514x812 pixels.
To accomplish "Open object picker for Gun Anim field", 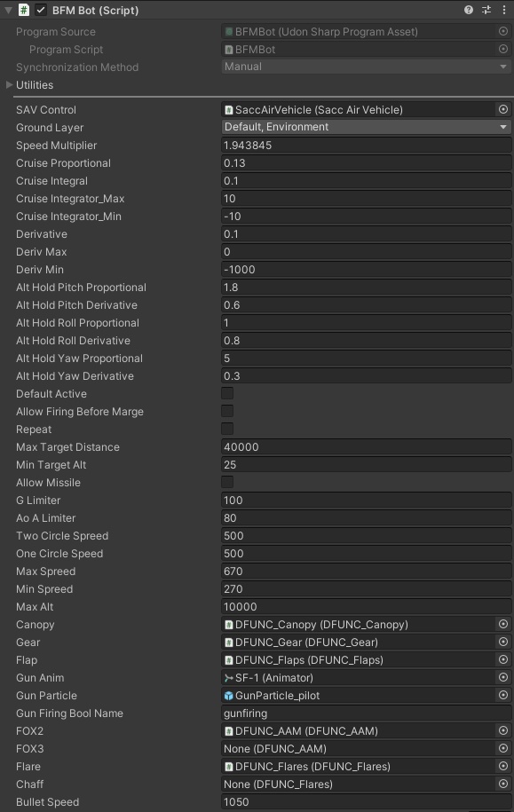I will click(x=503, y=677).
